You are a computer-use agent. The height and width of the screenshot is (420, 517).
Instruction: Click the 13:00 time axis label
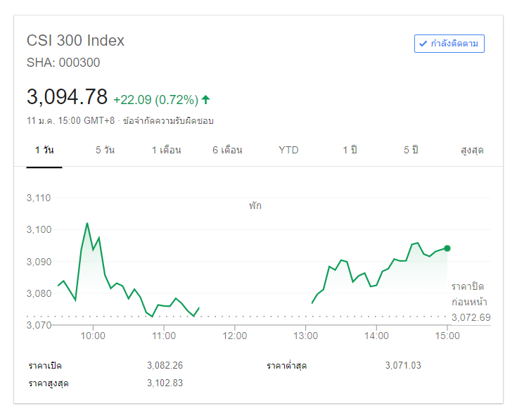click(x=305, y=336)
